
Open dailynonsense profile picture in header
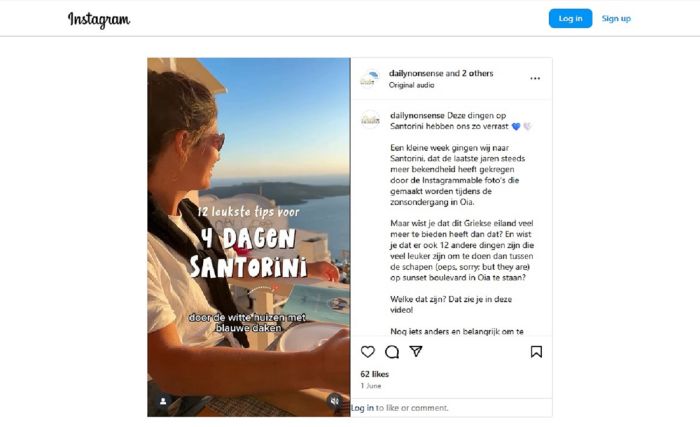pos(370,79)
